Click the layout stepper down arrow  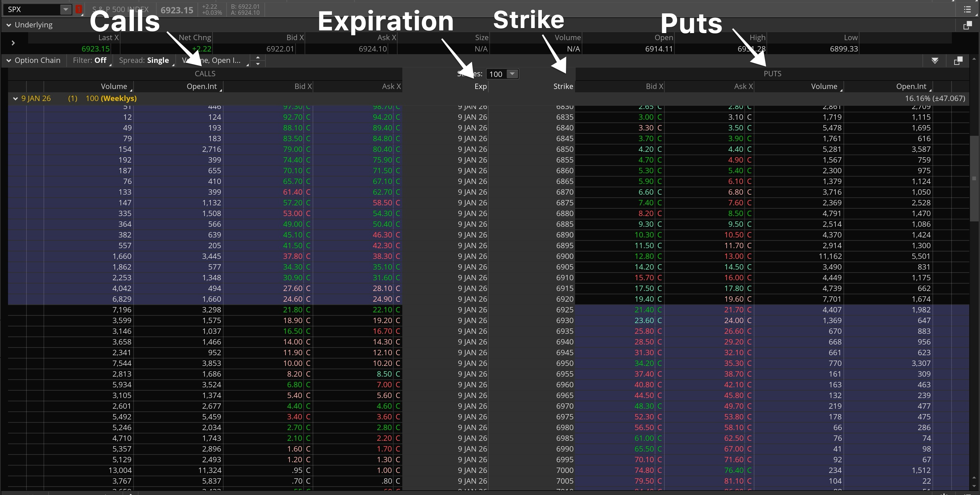tap(258, 64)
